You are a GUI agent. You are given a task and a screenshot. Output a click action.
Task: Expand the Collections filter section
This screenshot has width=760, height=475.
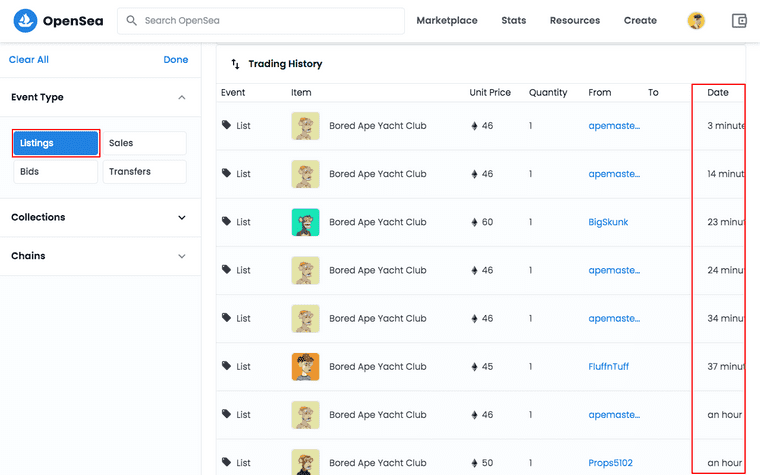click(100, 217)
